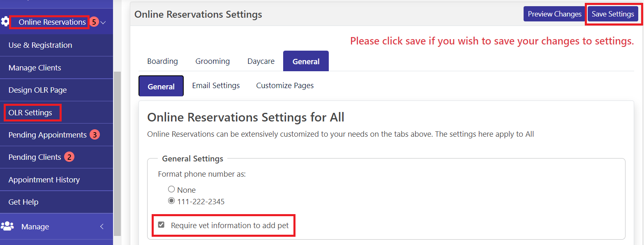Open the Daycare tab
644x245 pixels.
pos(261,61)
